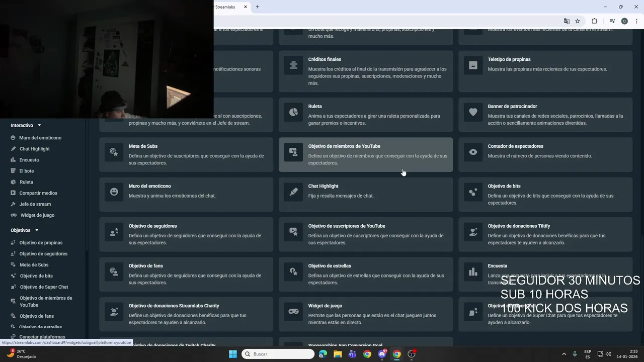Screen dimensions: 644x362
Task: Open Objetivo de fans sidebar link
Action: pos(33,316)
